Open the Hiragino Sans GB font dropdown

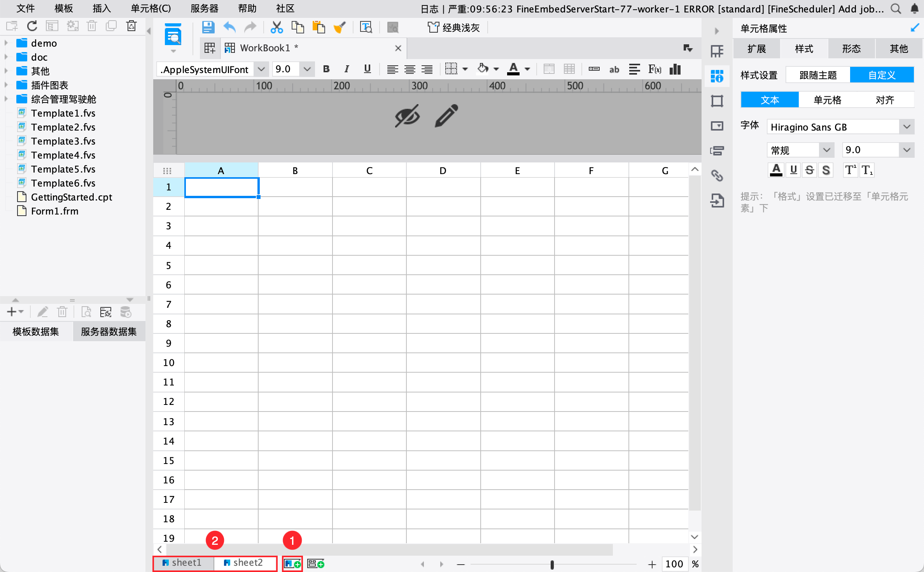(906, 127)
